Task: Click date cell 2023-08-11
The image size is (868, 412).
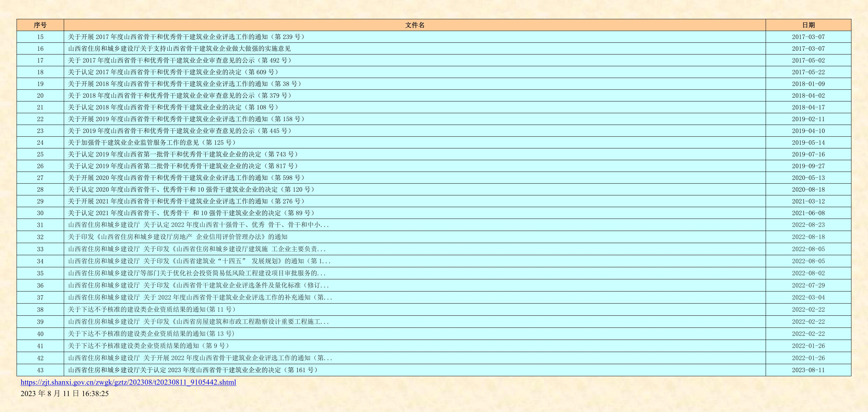Action: click(808, 370)
